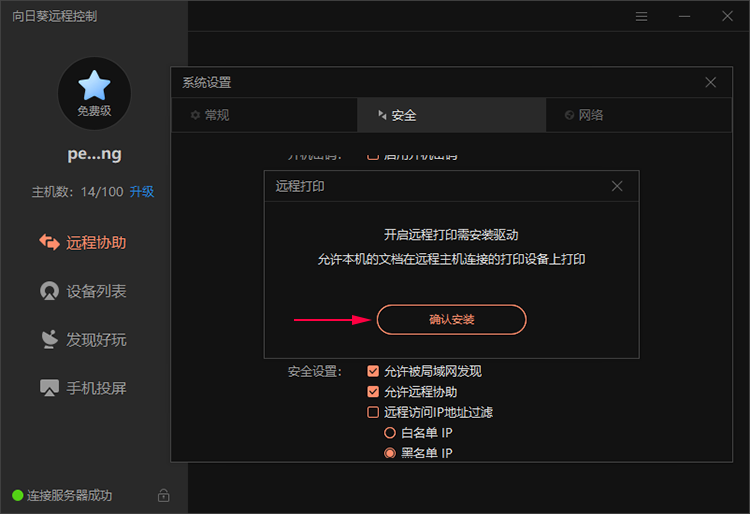
Task: Click the 远程协助 arrows icon
Action: pyautogui.click(x=49, y=242)
